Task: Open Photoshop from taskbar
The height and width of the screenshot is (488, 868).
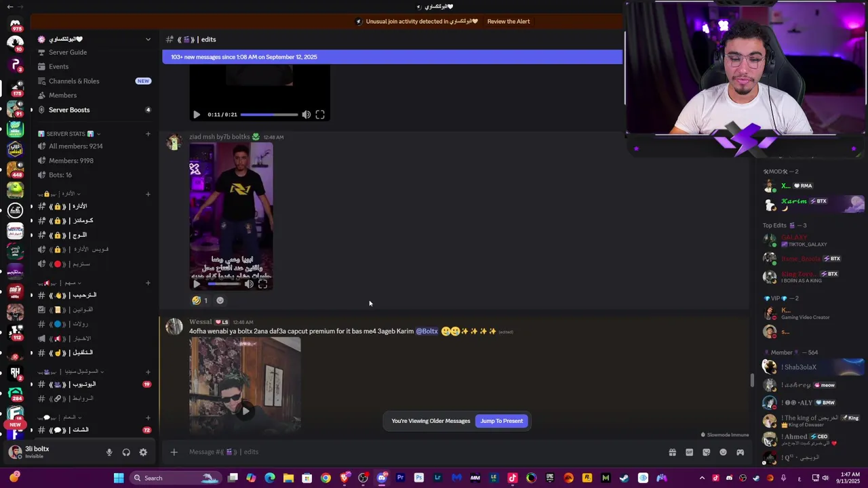Action: tap(419, 478)
